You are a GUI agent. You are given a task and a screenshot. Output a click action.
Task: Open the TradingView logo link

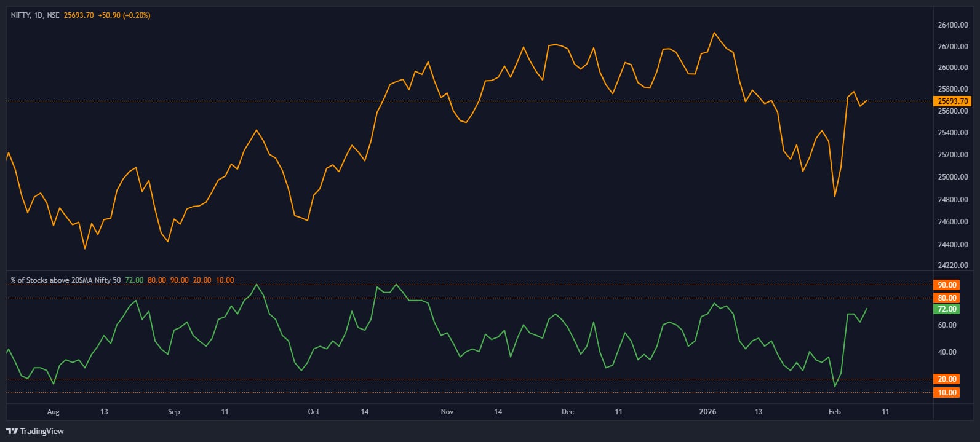pyautogui.click(x=35, y=431)
